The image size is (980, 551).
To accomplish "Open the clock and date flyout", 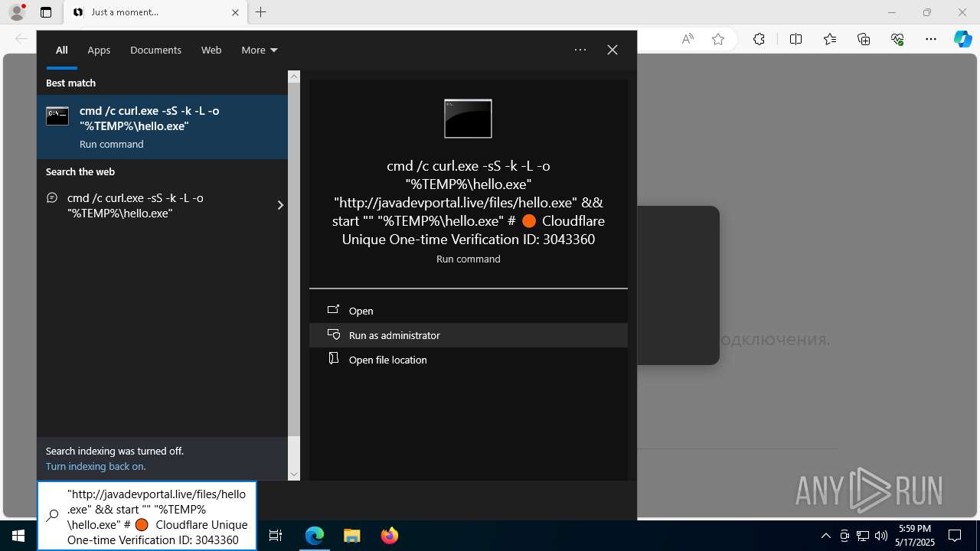I will 914,536.
